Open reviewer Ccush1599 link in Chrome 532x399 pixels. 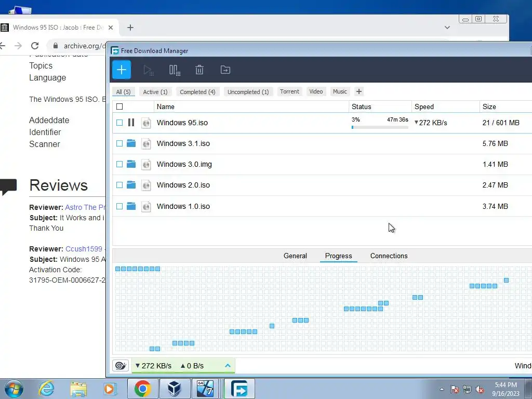tap(84, 249)
